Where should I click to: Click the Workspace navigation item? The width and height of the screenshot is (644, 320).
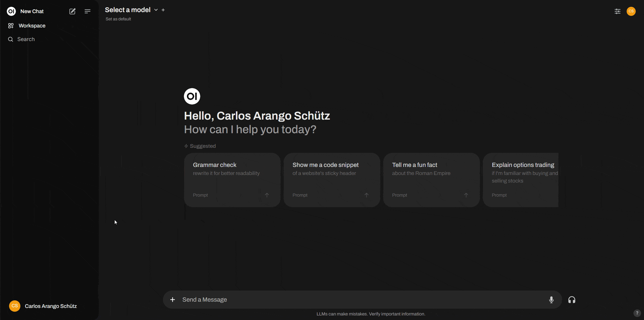[32, 25]
